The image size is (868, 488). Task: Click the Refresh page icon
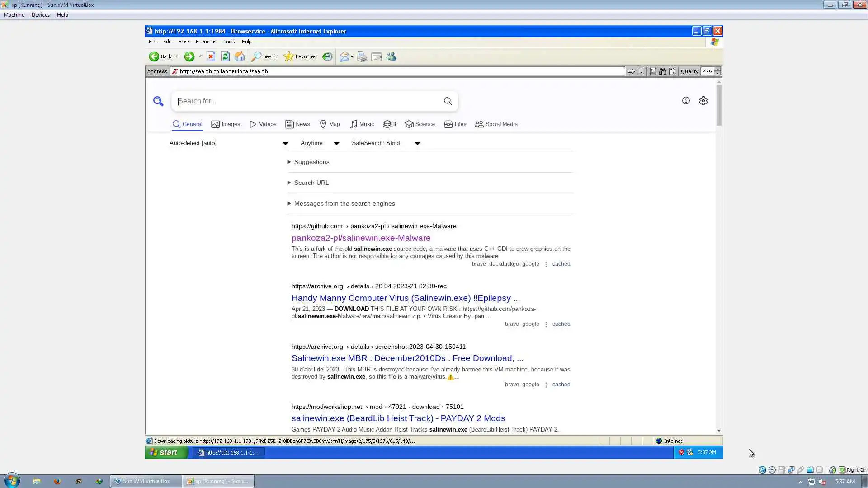[225, 56]
